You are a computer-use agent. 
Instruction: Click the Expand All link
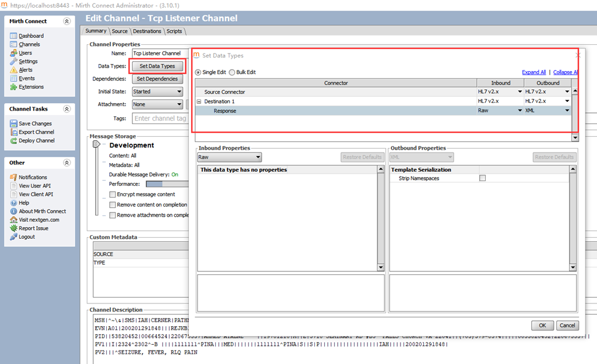click(534, 72)
